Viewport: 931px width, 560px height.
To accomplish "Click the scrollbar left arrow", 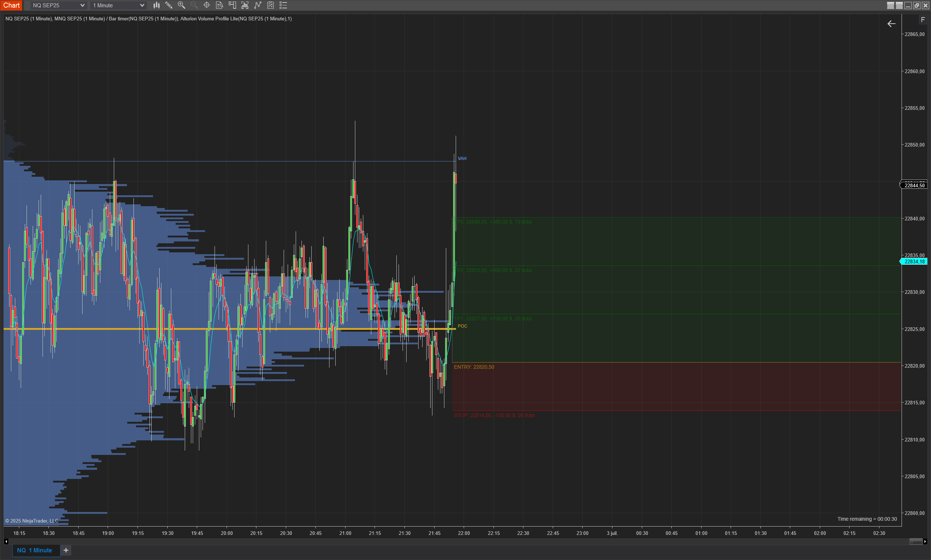I will click(x=6, y=541).
